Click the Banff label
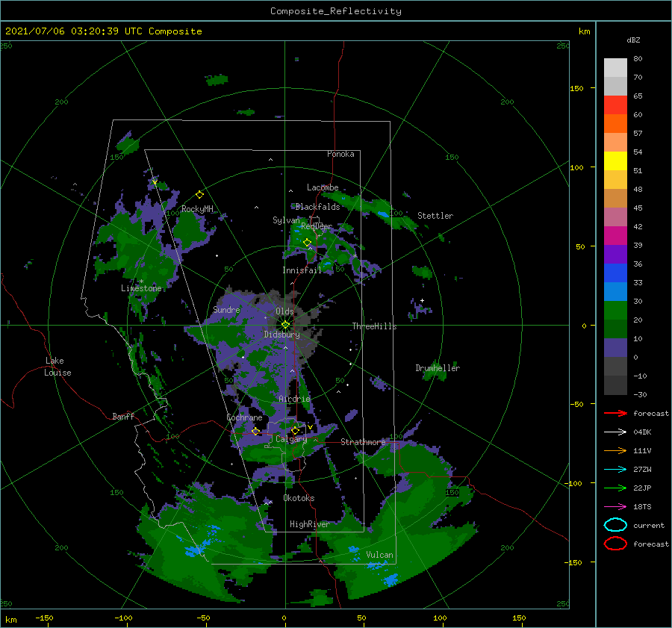Viewport: 672px width, 628px height. [123, 416]
